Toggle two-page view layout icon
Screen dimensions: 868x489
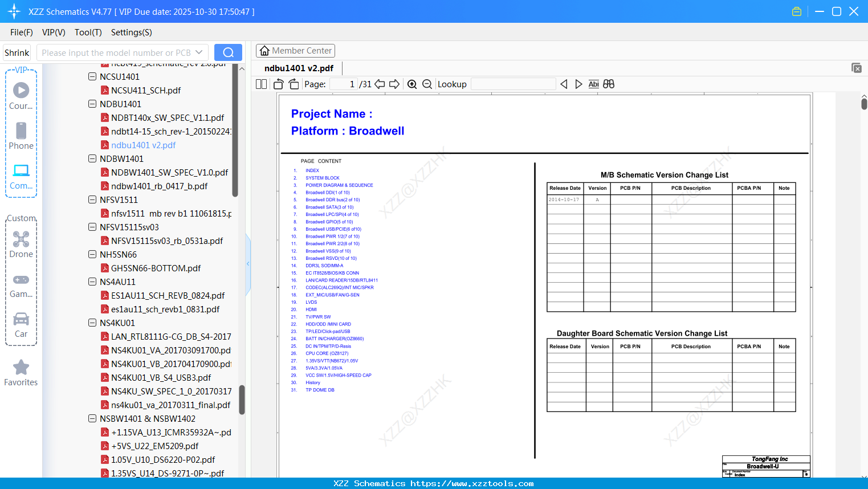click(262, 84)
